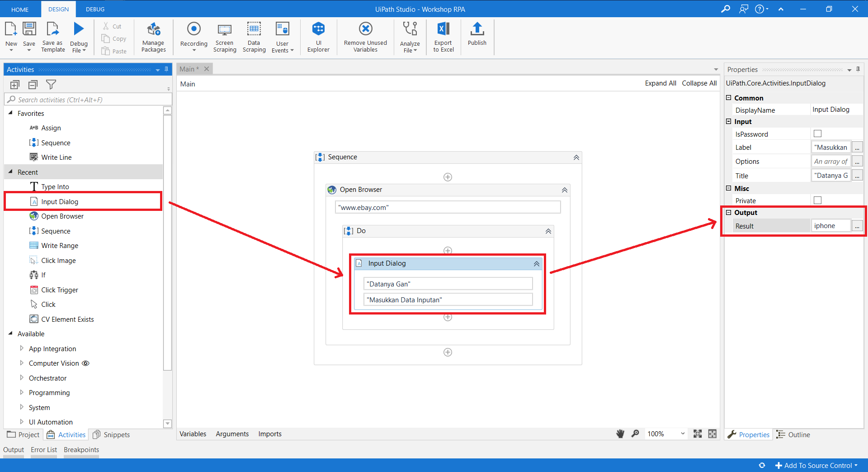
Task: Launch Screen Scraping from the ribbon
Action: 225,37
